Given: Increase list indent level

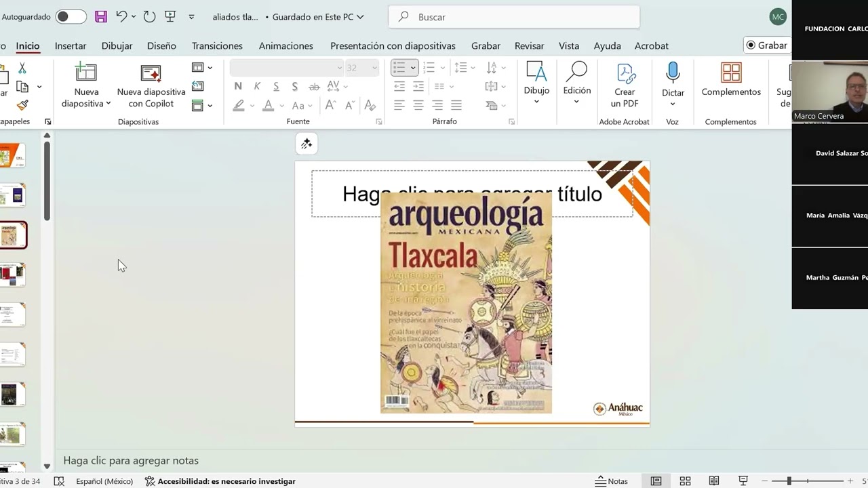Looking at the screenshot, I should (418, 86).
